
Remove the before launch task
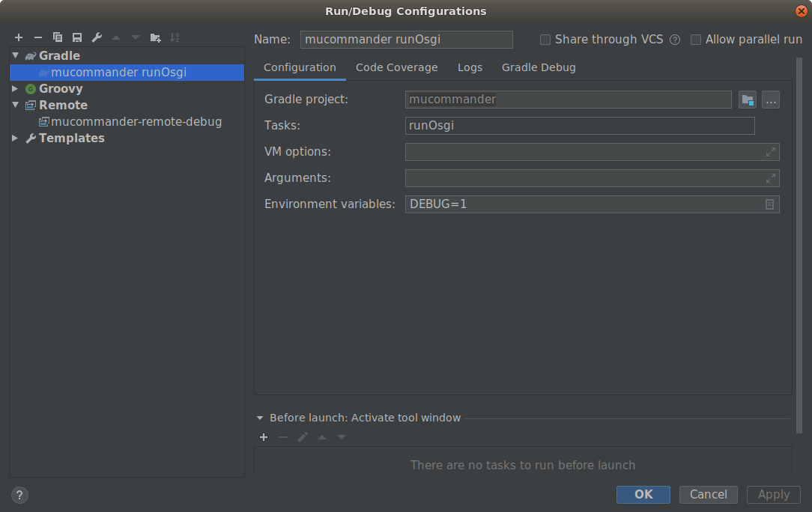coord(282,437)
